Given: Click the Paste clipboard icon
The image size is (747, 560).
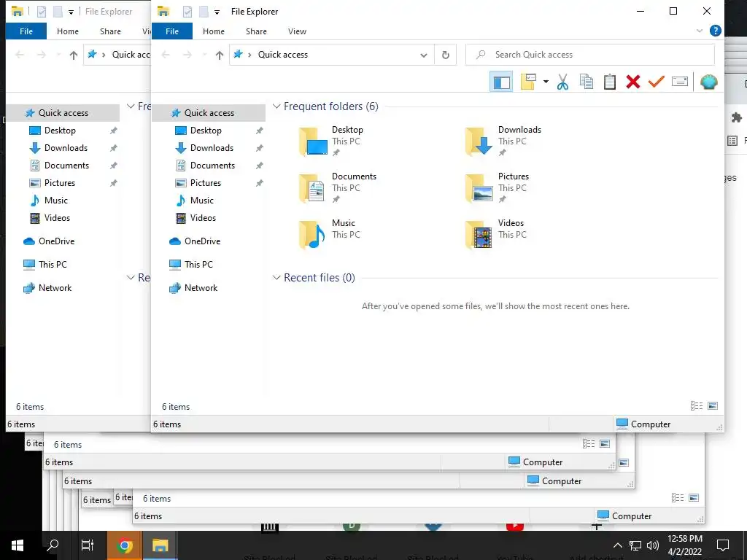Looking at the screenshot, I should [x=609, y=82].
